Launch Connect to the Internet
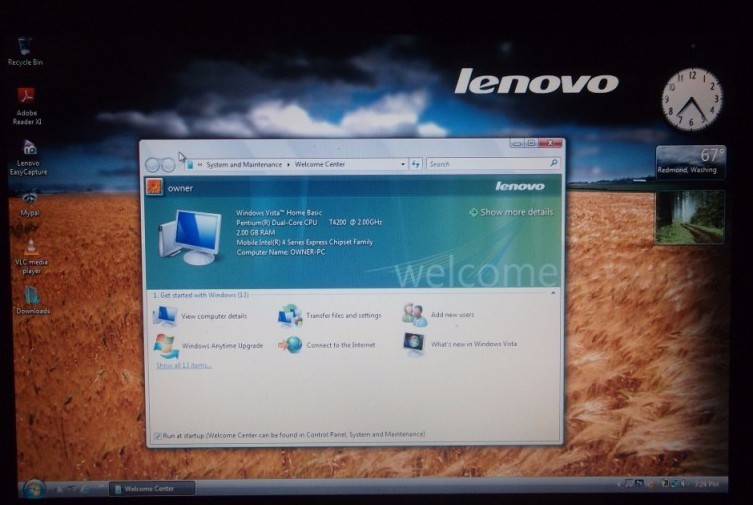This screenshot has width=753, height=505. 340,345
